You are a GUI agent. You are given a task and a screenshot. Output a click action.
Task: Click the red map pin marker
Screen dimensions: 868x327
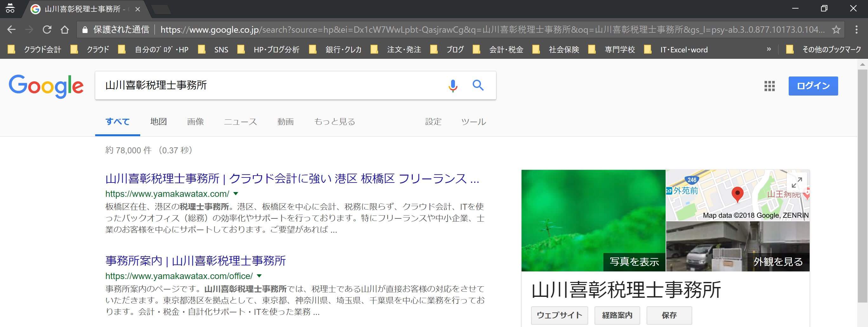(x=737, y=195)
